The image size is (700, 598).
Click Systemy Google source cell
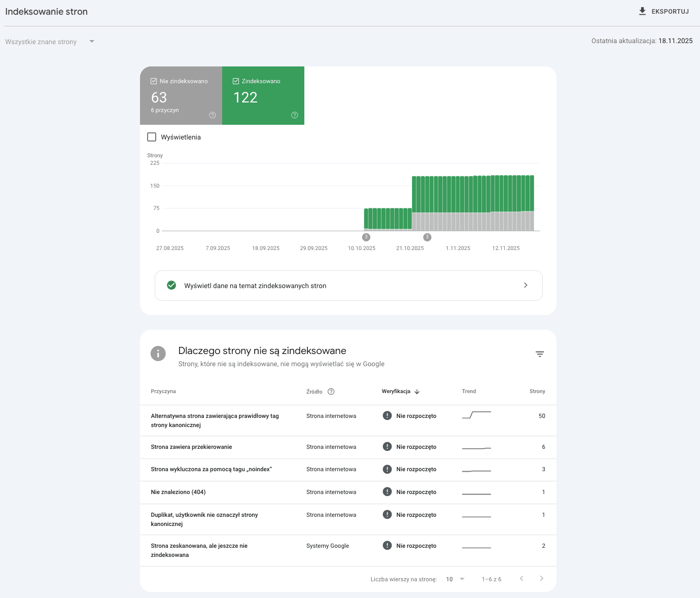pyautogui.click(x=328, y=546)
